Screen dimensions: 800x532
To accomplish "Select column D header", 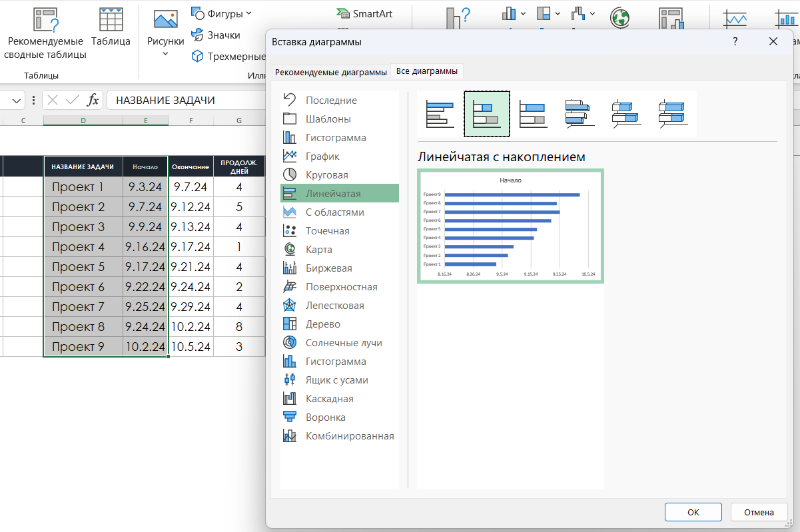I will point(83,121).
